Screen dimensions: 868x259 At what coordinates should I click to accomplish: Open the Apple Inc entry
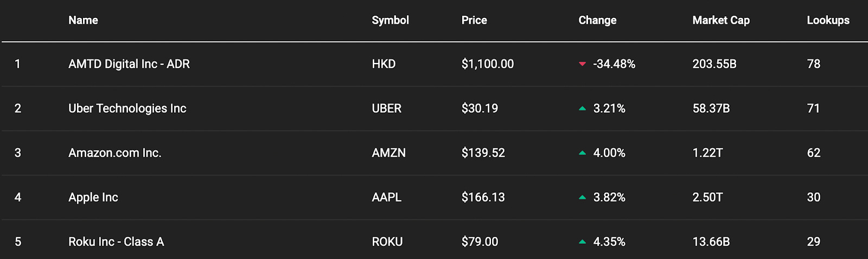coord(93,197)
